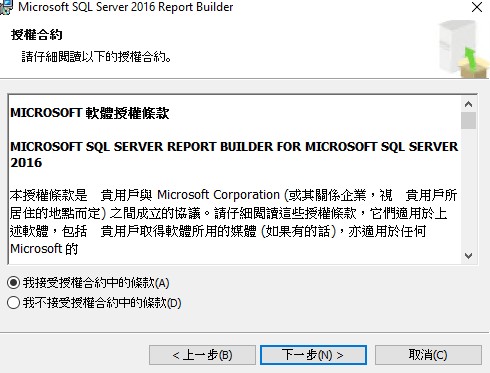Screen dimensions: 490x373
Task: Click the license scrollbar thumb
Action: 468,120
